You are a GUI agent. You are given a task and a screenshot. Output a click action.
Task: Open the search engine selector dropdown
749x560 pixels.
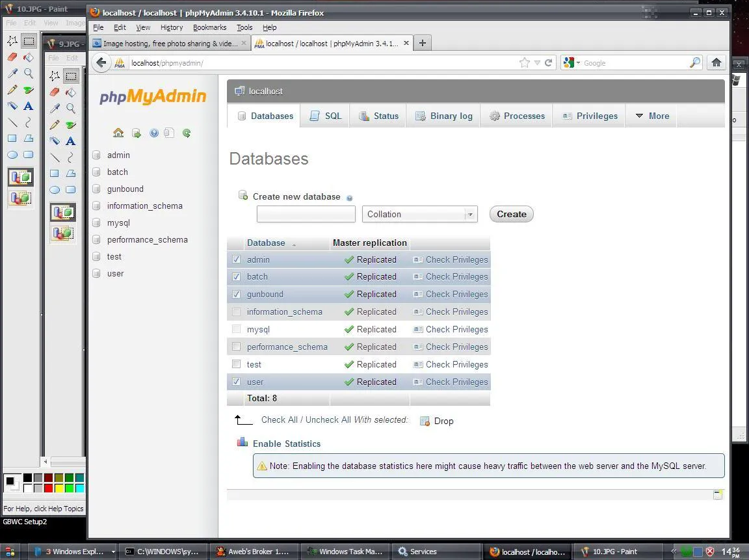(572, 62)
